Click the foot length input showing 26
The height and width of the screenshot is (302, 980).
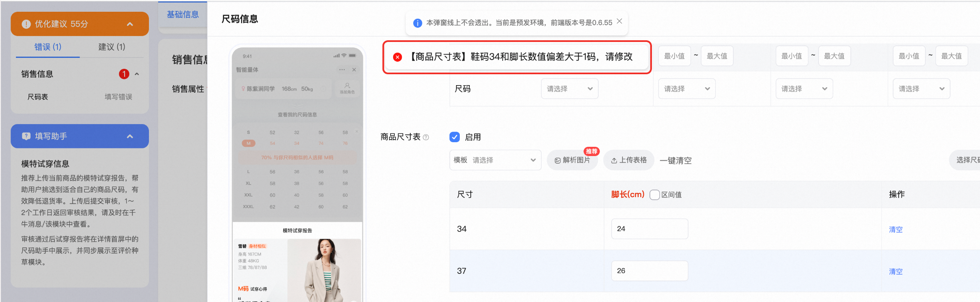[x=649, y=271]
